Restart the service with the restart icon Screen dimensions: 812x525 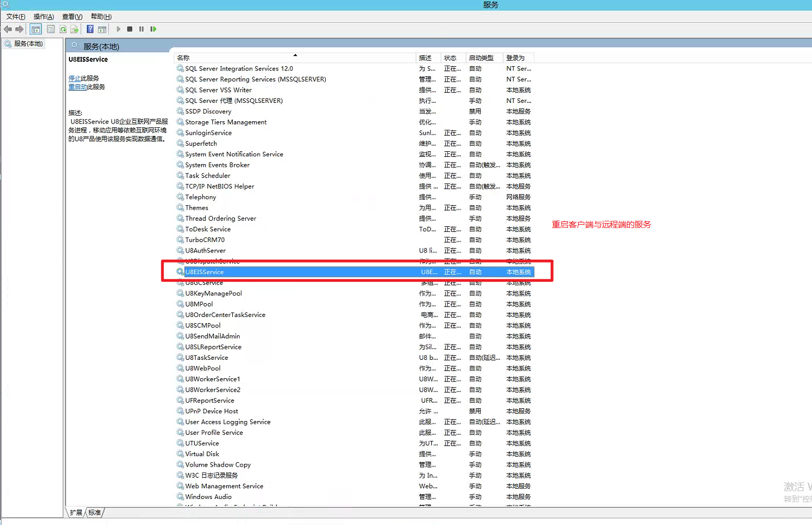[x=153, y=29]
